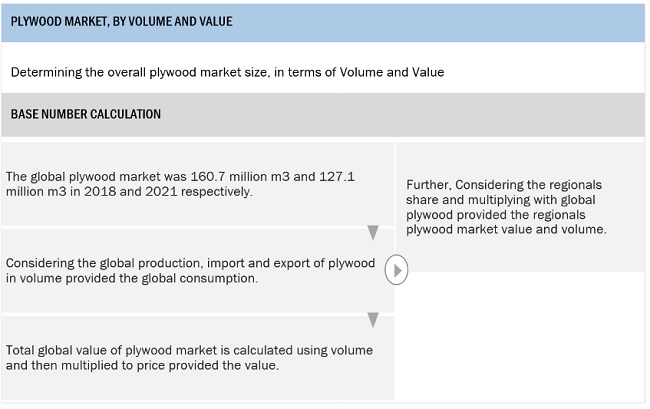650x409 pixels.
Task: Click the 'Determining the overall plywood market size' line
Action: [227, 72]
